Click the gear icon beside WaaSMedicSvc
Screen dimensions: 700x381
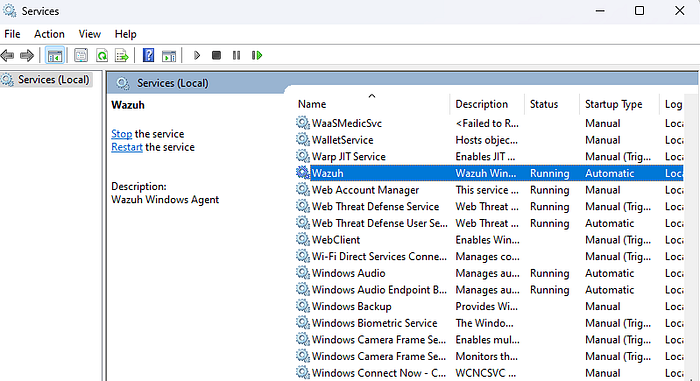[303, 123]
